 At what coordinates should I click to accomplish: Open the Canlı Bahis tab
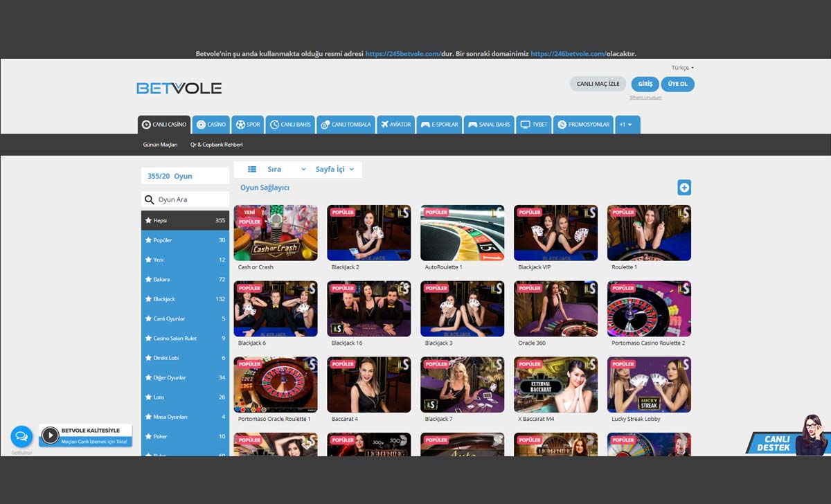click(290, 125)
